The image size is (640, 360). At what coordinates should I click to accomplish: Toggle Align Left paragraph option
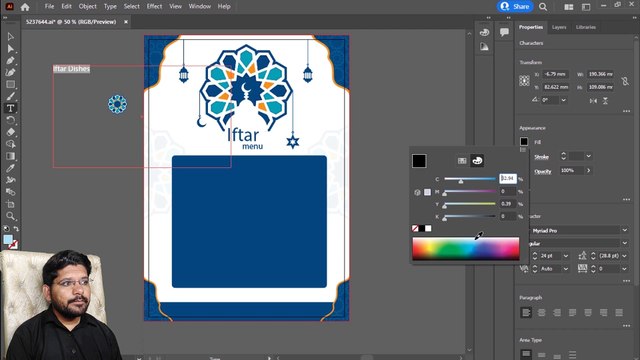tap(526, 313)
